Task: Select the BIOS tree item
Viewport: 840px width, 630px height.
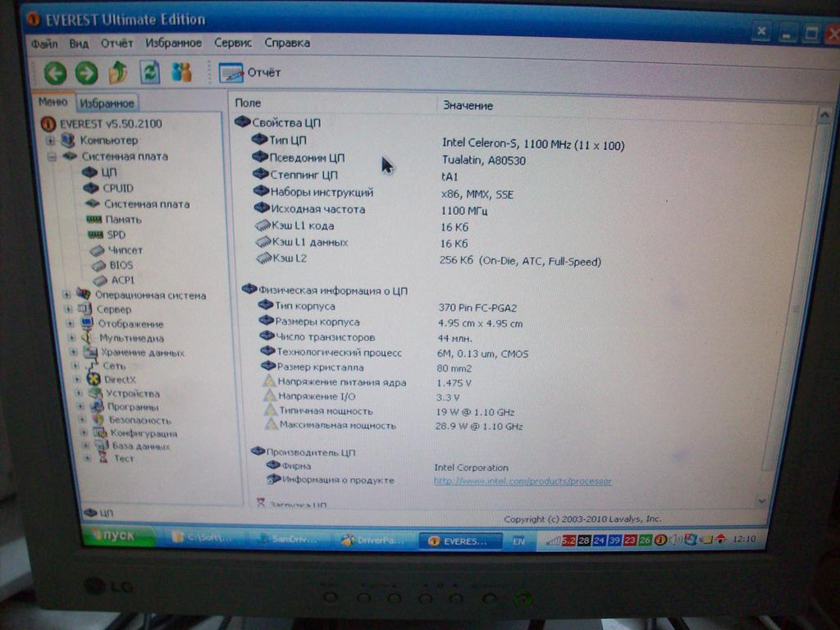Action: (x=121, y=265)
